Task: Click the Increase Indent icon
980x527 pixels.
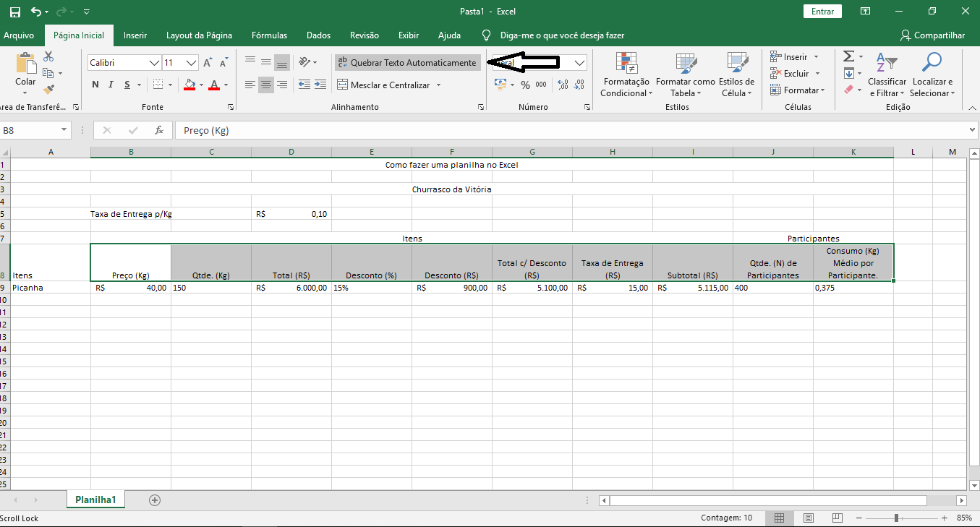Action: [320, 85]
